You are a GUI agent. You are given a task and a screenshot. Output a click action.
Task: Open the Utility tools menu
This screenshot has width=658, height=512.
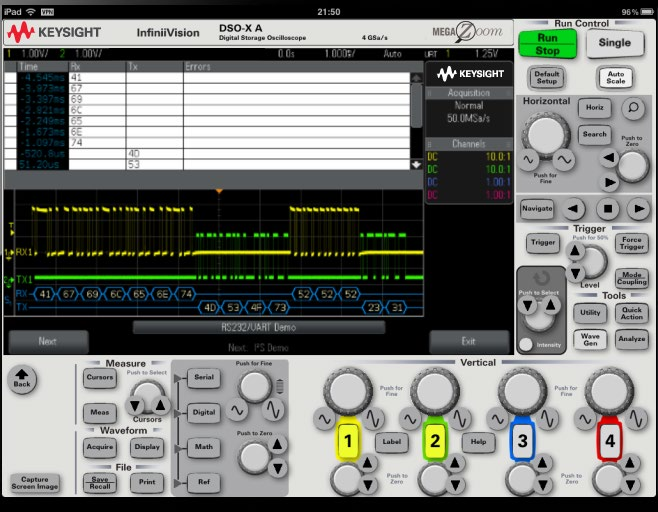pyautogui.click(x=590, y=313)
